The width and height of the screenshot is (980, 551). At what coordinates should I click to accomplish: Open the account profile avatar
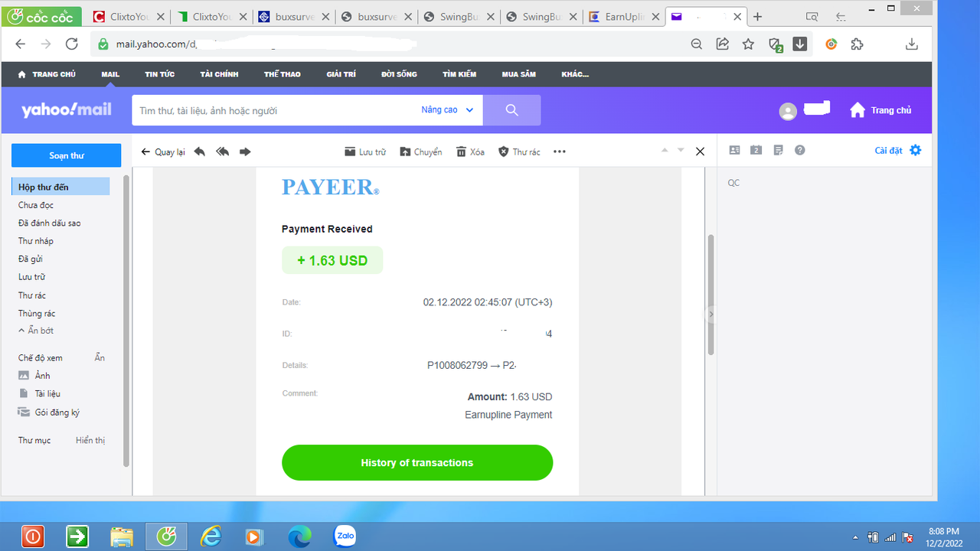point(788,112)
